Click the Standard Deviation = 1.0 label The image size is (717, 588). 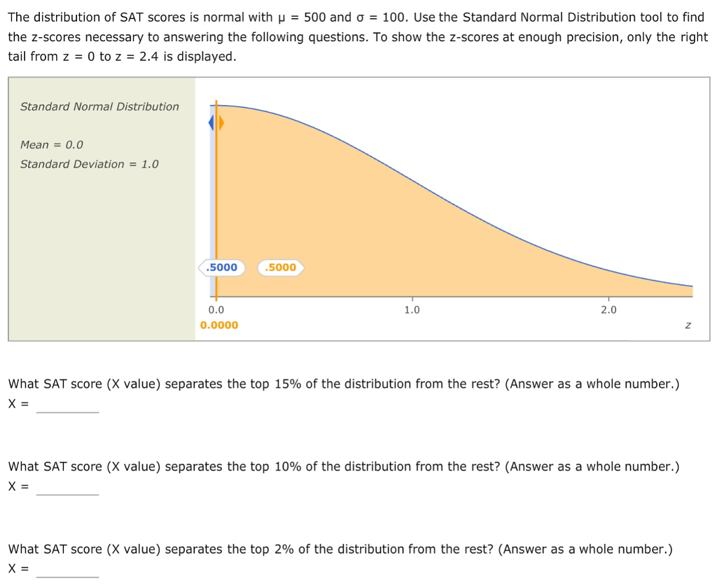point(88,164)
